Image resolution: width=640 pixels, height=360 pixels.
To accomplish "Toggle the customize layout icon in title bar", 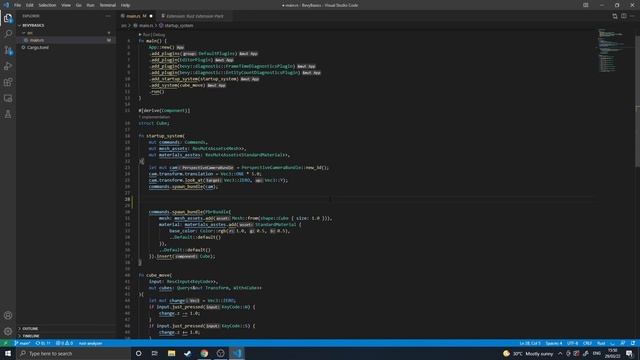I will click(586, 5).
